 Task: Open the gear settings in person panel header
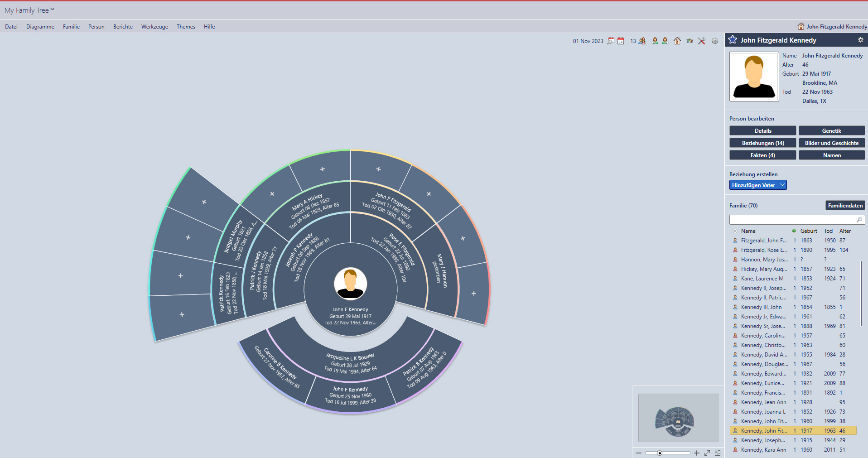point(860,40)
